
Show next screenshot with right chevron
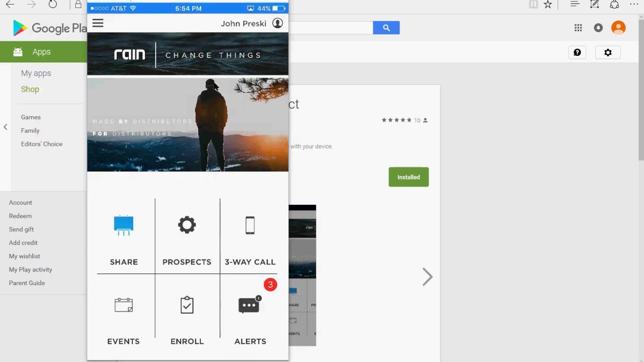click(x=427, y=277)
